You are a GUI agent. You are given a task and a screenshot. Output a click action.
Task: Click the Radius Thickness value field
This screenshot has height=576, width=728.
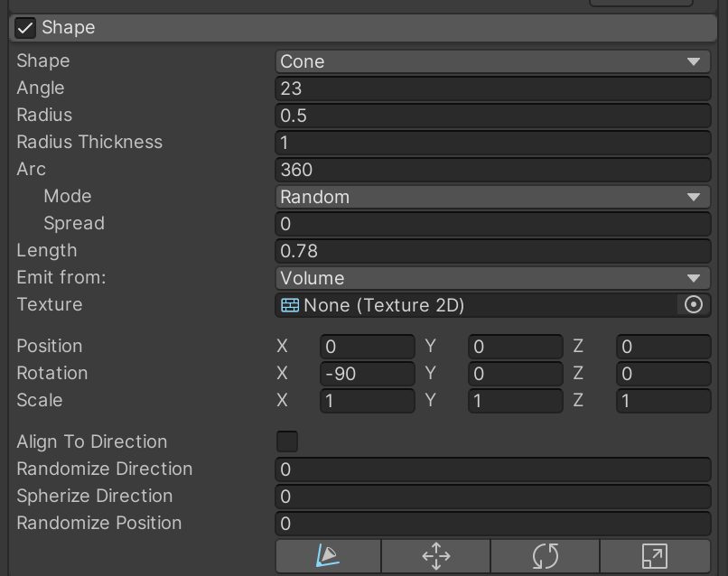coord(492,143)
